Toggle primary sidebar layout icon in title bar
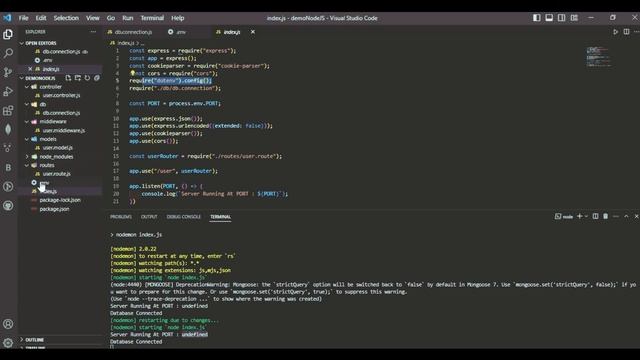This screenshot has height=360, width=640. [536, 18]
